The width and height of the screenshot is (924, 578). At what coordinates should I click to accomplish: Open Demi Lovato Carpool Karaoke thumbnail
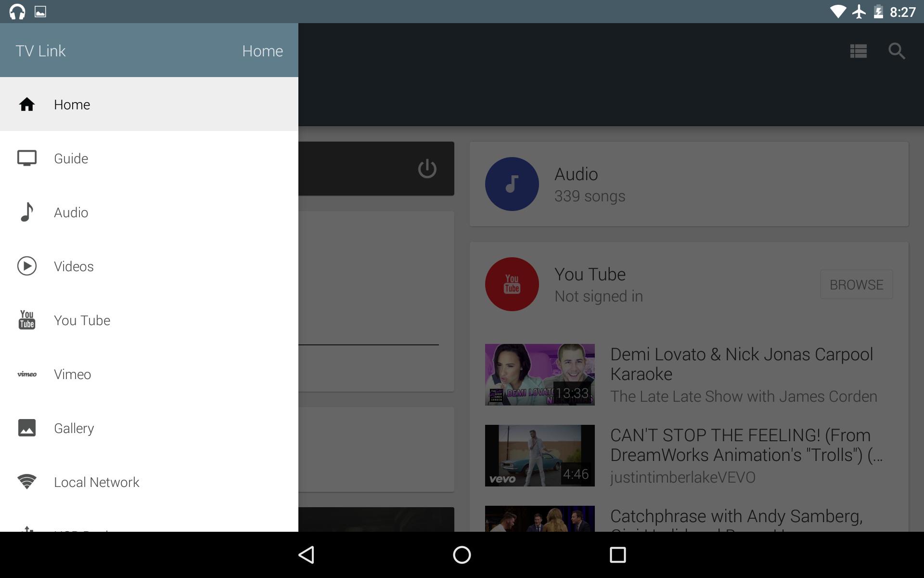coord(539,375)
